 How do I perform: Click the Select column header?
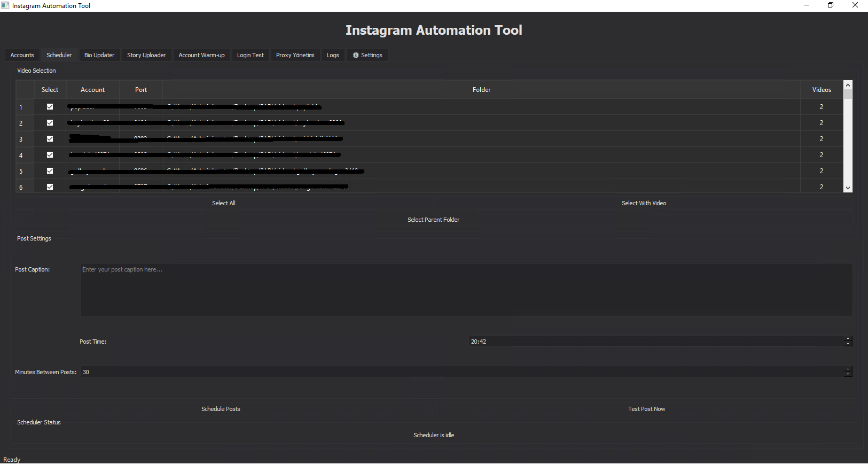(x=50, y=90)
